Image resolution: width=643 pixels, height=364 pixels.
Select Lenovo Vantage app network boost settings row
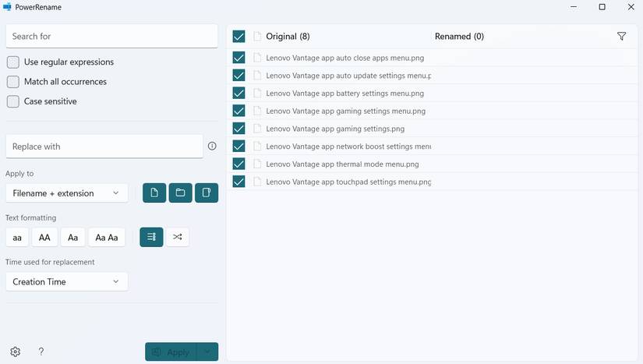coord(348,147)
